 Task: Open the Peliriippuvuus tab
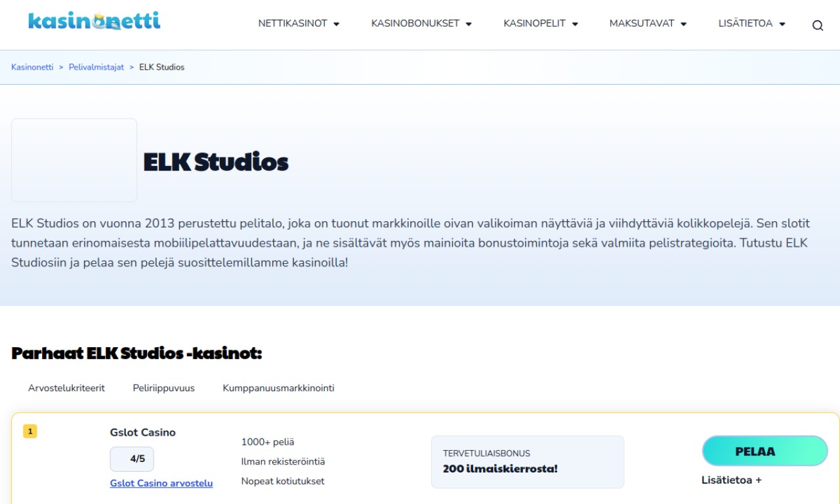163,388
